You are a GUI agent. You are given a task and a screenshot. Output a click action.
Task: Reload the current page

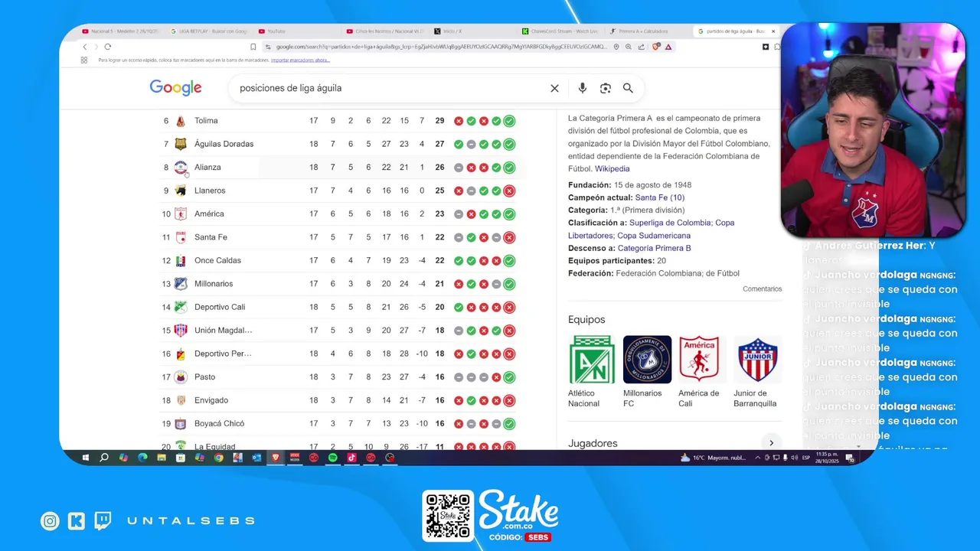[x=107, y=47]
